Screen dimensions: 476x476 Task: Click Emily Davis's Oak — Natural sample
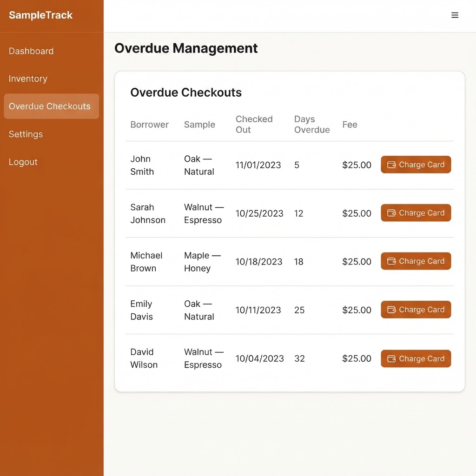coord(199,310)
